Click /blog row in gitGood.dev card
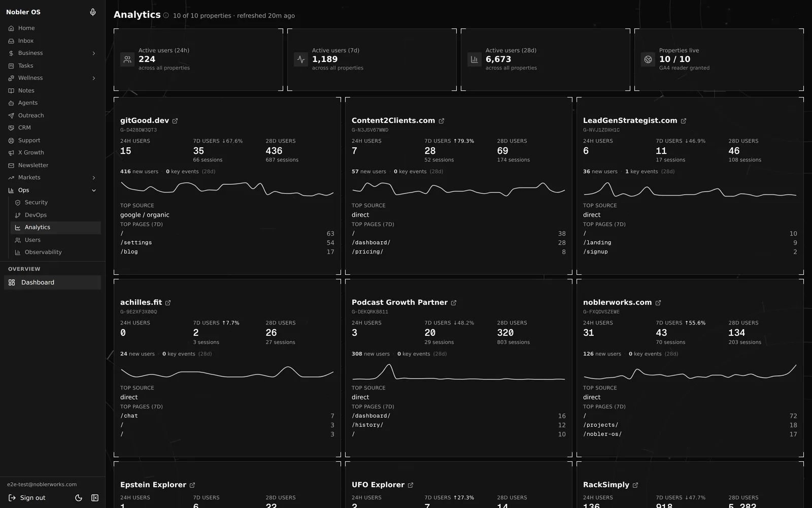The height and width of the screenshot is (508, 812). 227,252
